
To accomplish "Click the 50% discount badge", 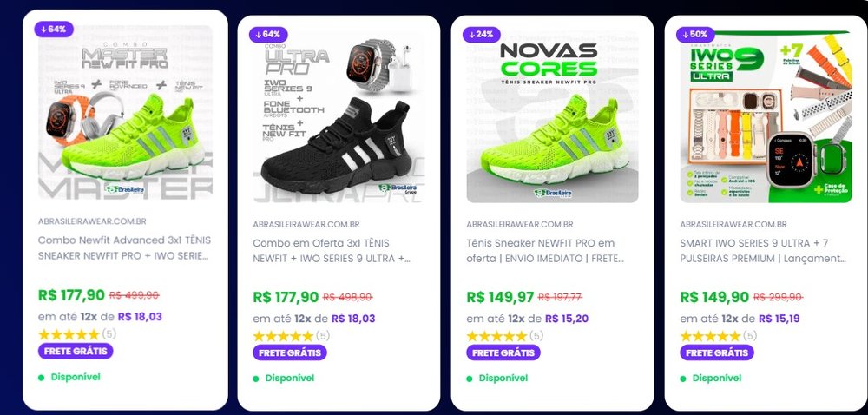I will [x=695, y=35].
